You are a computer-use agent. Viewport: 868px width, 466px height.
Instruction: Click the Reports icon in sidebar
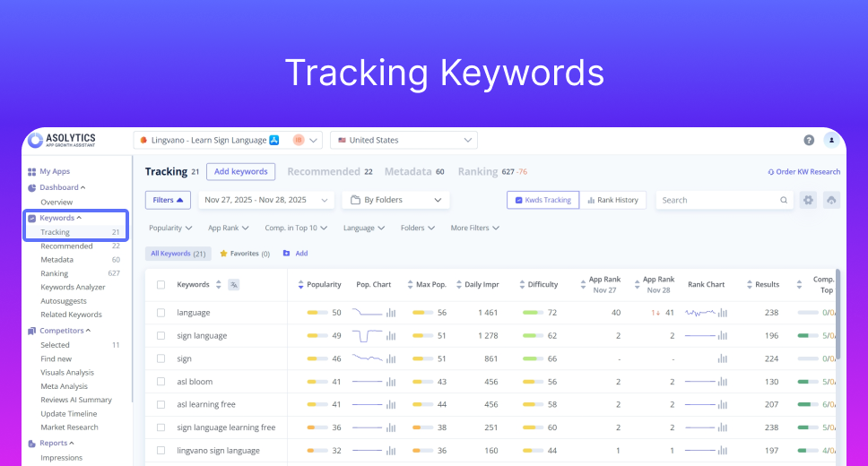coord(31,444)
